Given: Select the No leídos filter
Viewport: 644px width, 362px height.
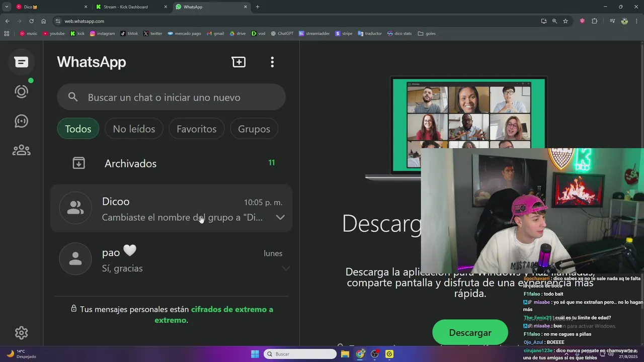Looking at the screenshot, I should pos(134,129).
